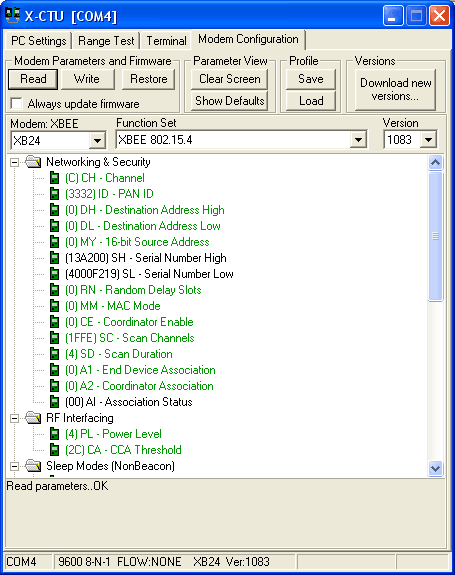Select (2C) CA - CCA Threshold row
This screenshot has width=455, height=575.
click(123, 450)
